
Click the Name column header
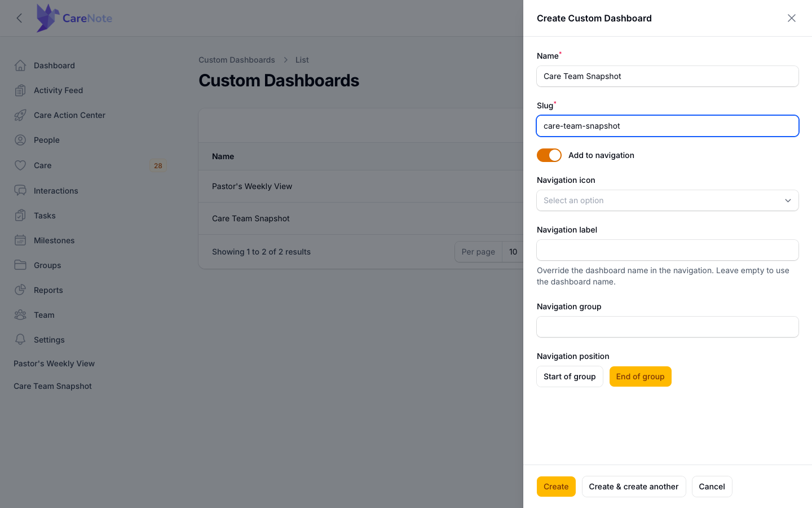tap(223, 156)
